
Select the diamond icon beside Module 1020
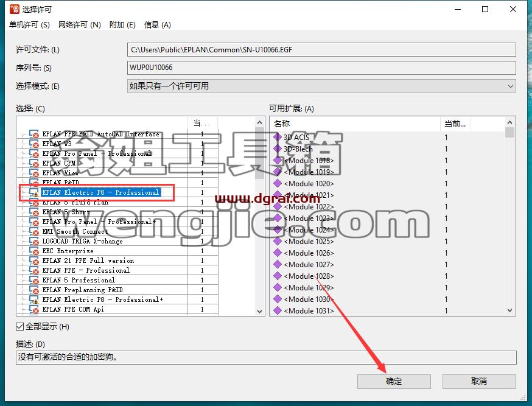tap(278, 183)
